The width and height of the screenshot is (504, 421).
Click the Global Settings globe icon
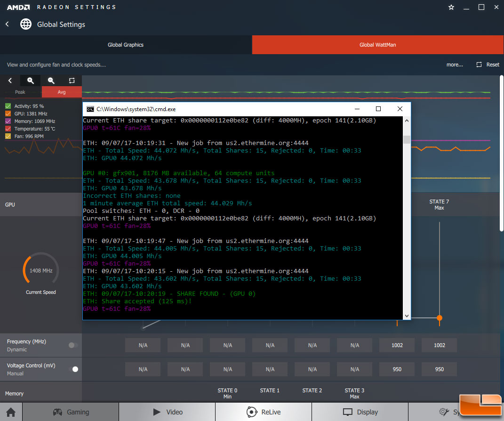[26, 24]
